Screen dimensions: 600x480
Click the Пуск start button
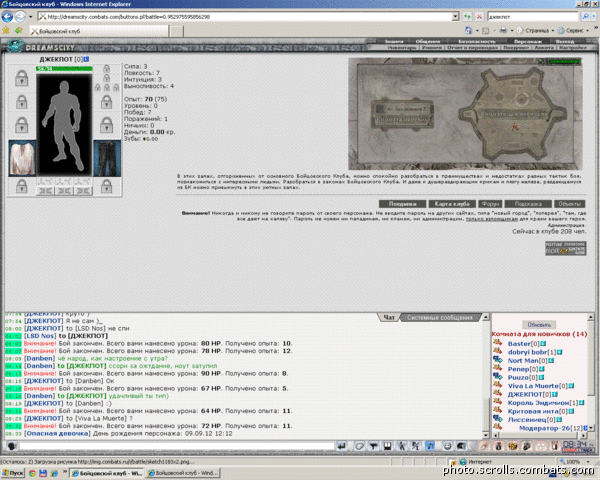[x=13, y=473]
